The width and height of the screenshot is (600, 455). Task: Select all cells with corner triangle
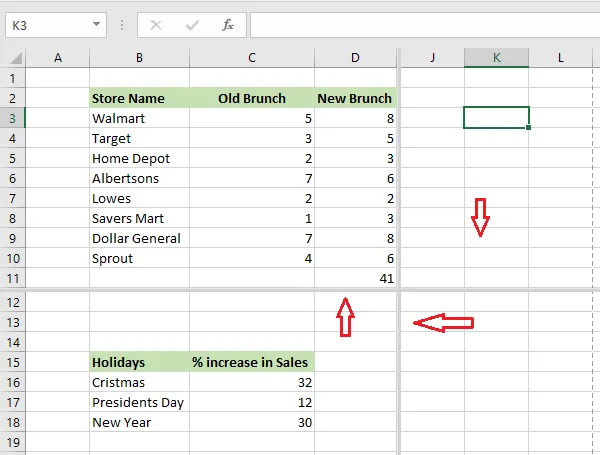pyautogui.click(x=16, y=58)
